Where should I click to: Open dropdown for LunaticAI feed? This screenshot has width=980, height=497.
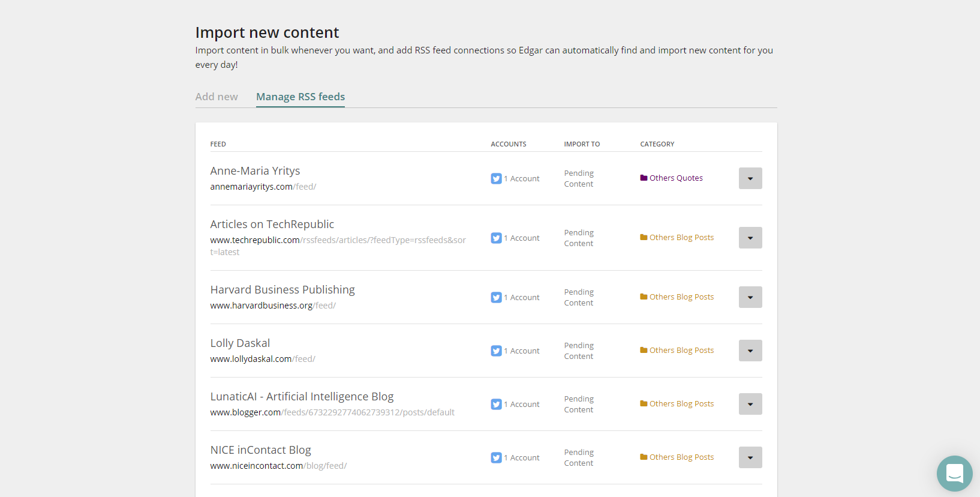pos(750,404)
